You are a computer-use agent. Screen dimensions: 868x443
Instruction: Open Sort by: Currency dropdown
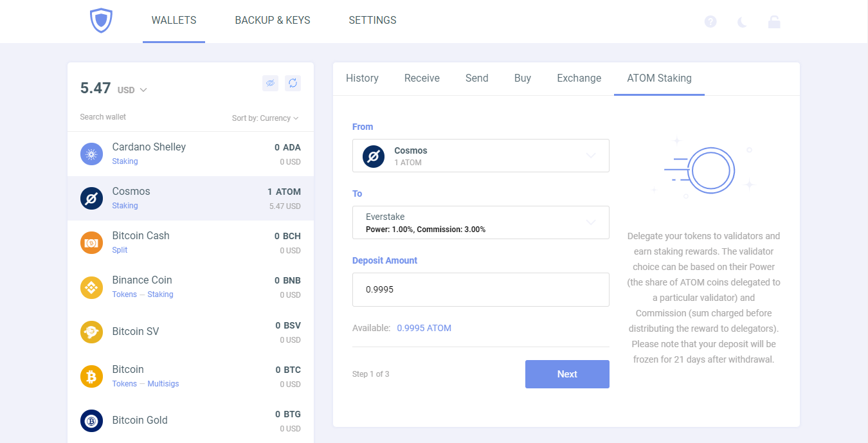266,118
